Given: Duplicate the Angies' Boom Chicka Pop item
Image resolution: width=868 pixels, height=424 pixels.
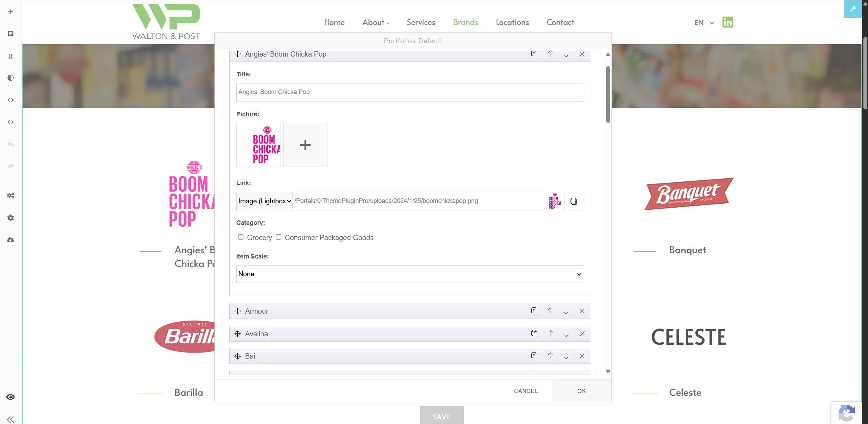Looking at the screenshot, I should (534, 54).
